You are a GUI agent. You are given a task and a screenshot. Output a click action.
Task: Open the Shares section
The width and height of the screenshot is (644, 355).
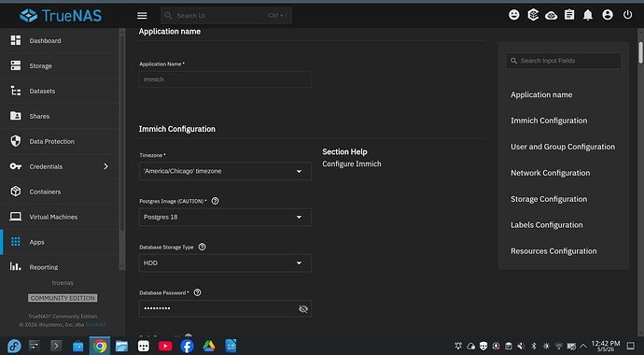[60, 116]
